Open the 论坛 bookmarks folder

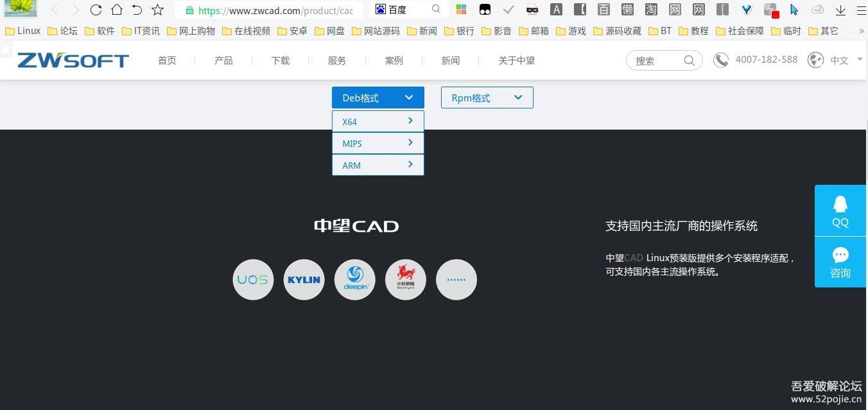pyautogui.click(x=62, y=31)
